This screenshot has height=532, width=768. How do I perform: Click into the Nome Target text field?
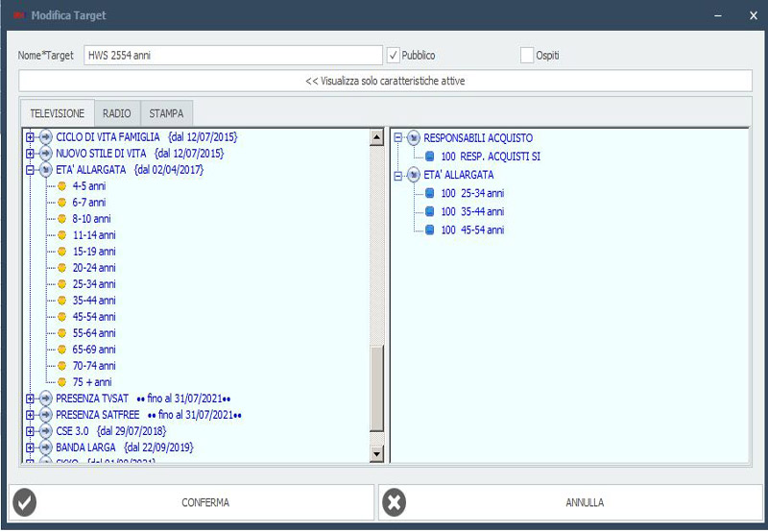coord(233,56)
